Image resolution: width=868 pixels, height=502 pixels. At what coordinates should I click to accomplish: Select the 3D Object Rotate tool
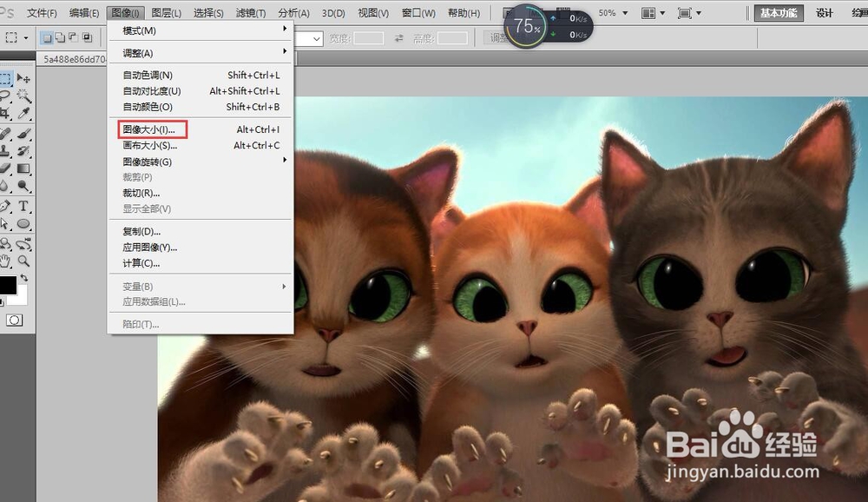(x=5, y=244)
